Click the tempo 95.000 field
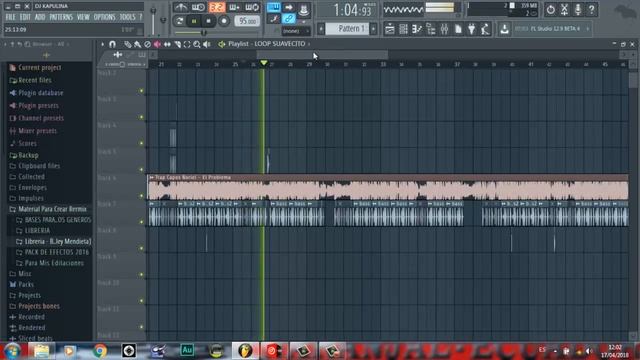Image resolution: width=640 pixels, height=360 pixels. pos(247,21)
